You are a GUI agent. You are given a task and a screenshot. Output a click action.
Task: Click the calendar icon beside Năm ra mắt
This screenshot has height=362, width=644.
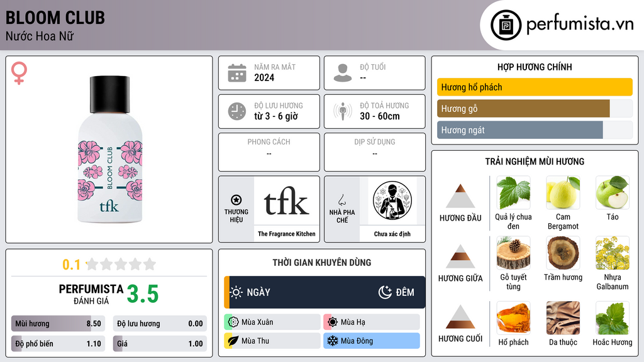tap(237, 73)
